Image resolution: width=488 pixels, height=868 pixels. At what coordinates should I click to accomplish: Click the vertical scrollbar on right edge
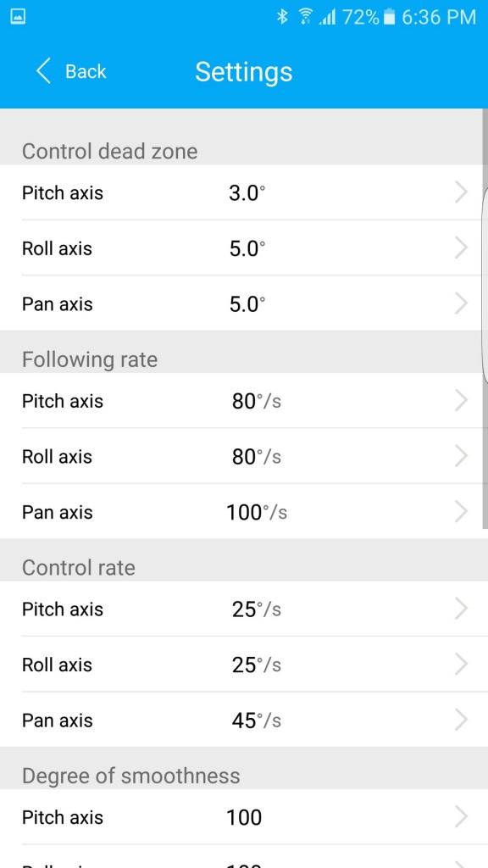[485, 319]
